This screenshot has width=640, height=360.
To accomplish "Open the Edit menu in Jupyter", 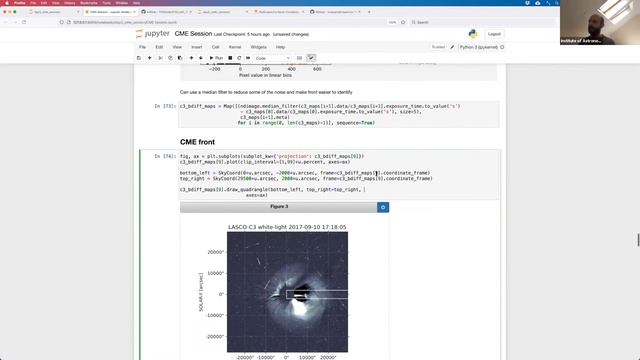I will click(159, 47).
